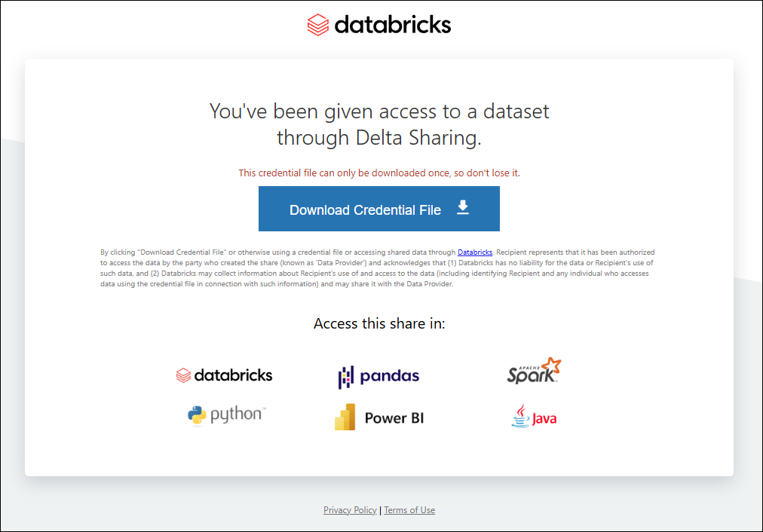The width and height of the screenshot is (763, 532).
Task: Click the 'Access this share in:' heading
Action: click(379, 323)
